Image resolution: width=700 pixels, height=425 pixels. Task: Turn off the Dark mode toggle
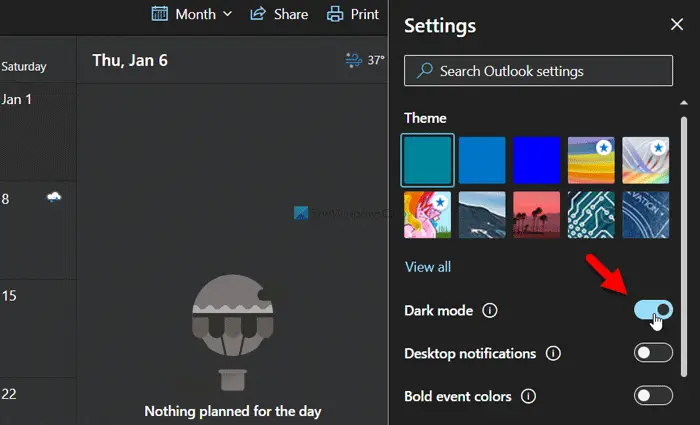click(653, 310)
